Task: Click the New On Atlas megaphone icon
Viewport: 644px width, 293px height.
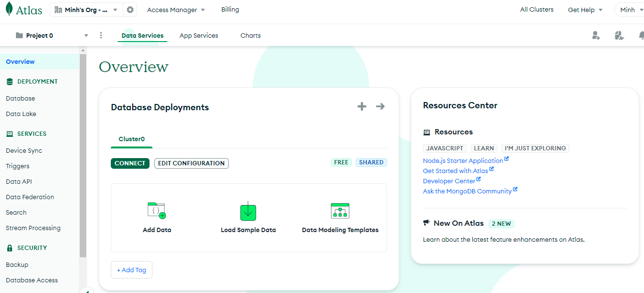Action: click(x=426, y=223)
